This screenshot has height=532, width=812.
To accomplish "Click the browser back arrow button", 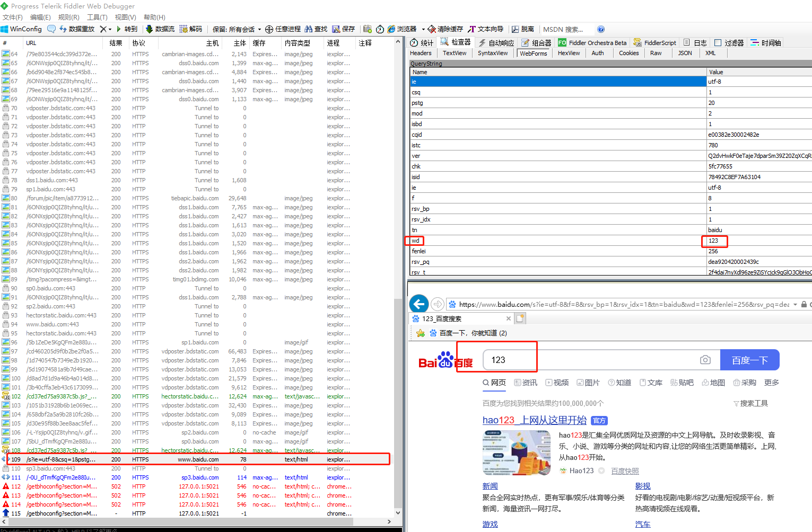I will click(x=419, y=304).
